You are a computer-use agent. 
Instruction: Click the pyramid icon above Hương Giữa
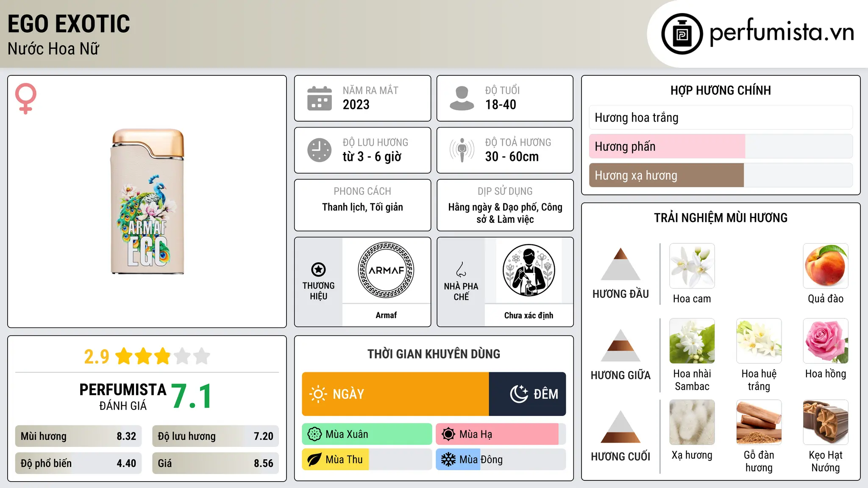tap(620, 345)
